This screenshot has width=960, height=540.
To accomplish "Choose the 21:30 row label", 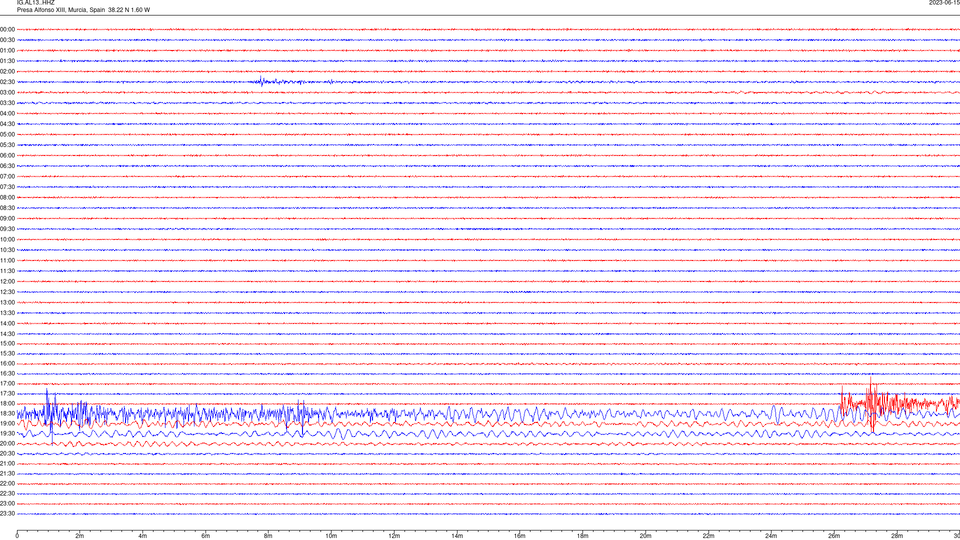I will point(7,474).
